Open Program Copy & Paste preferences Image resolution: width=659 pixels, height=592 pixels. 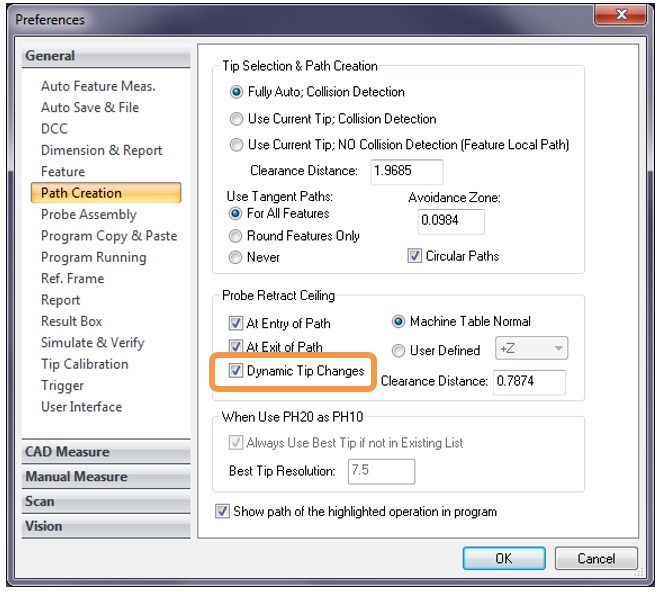[x=109, y=236]
